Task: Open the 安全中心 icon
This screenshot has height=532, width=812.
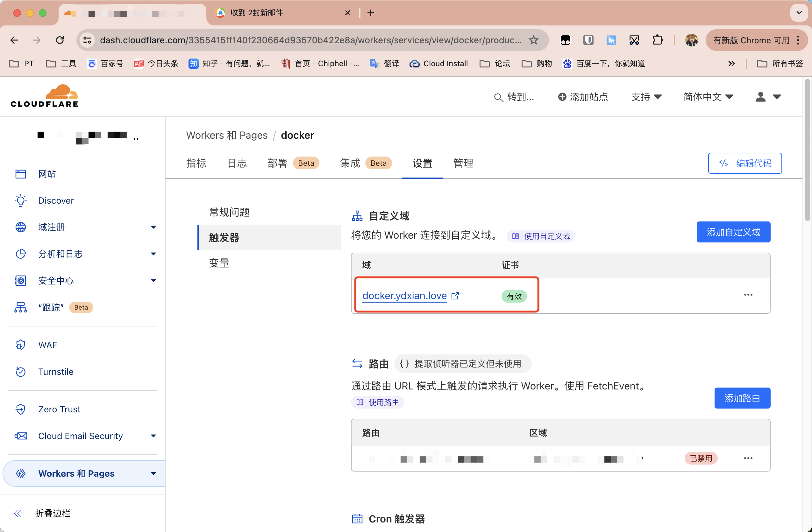Action: (x=20, y=281)
